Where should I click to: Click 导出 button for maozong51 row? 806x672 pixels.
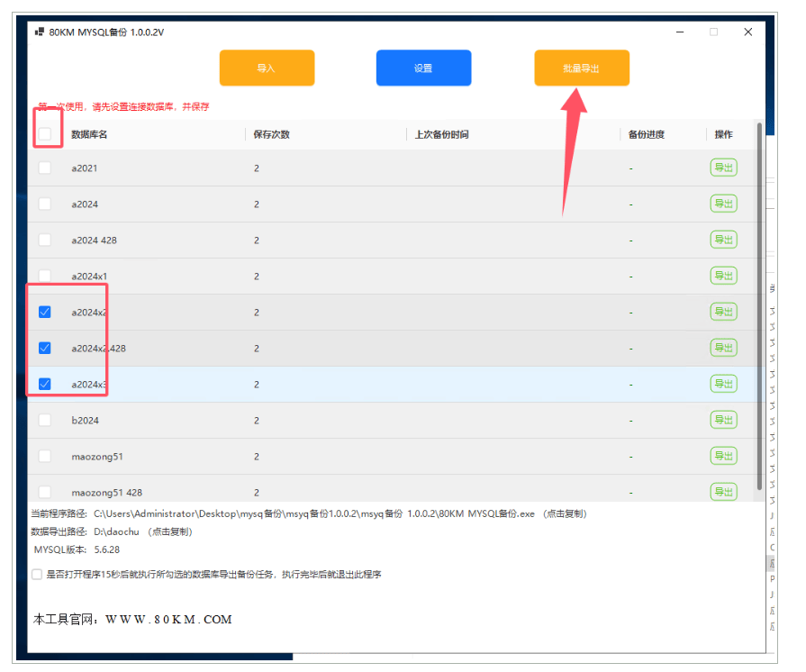coord(724,456)
